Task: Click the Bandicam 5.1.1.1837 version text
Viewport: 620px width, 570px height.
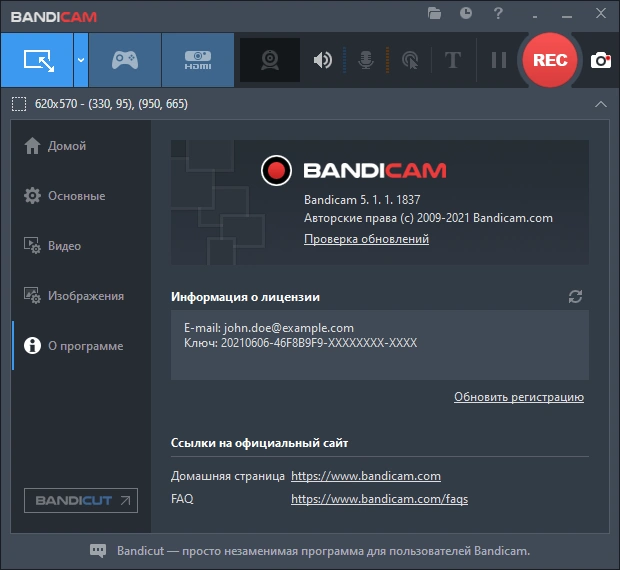Action: tap(362, 200)
